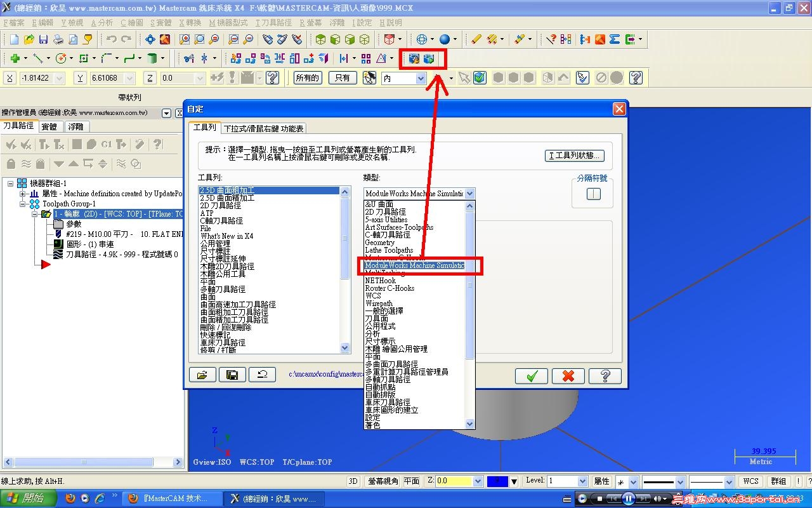
Task: Open the category dropdown showing ModuleWorks
Action: pyautogui.click(x=469, y=194)
